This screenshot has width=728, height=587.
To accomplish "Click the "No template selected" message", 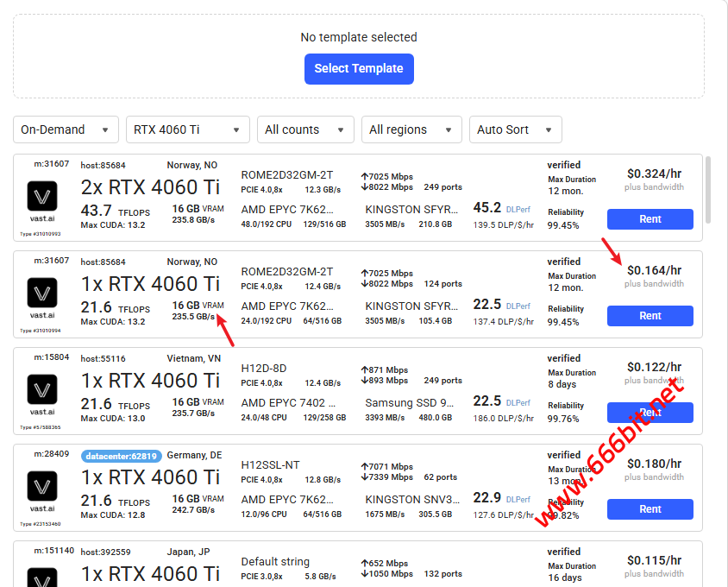I will 359,37.
